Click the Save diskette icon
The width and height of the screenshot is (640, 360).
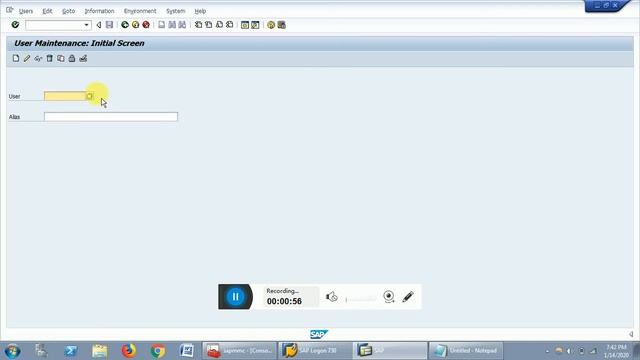[x=109, y=25]
